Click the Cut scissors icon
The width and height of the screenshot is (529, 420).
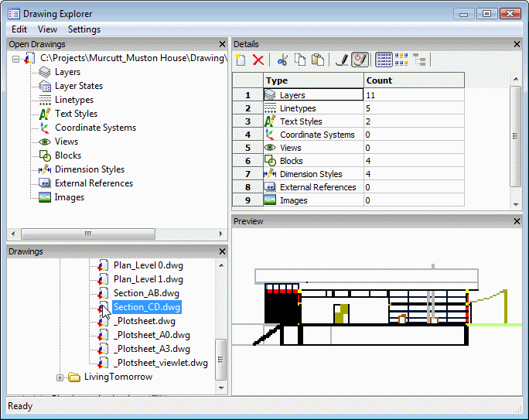pyautogui.click(x=282, y=60)
